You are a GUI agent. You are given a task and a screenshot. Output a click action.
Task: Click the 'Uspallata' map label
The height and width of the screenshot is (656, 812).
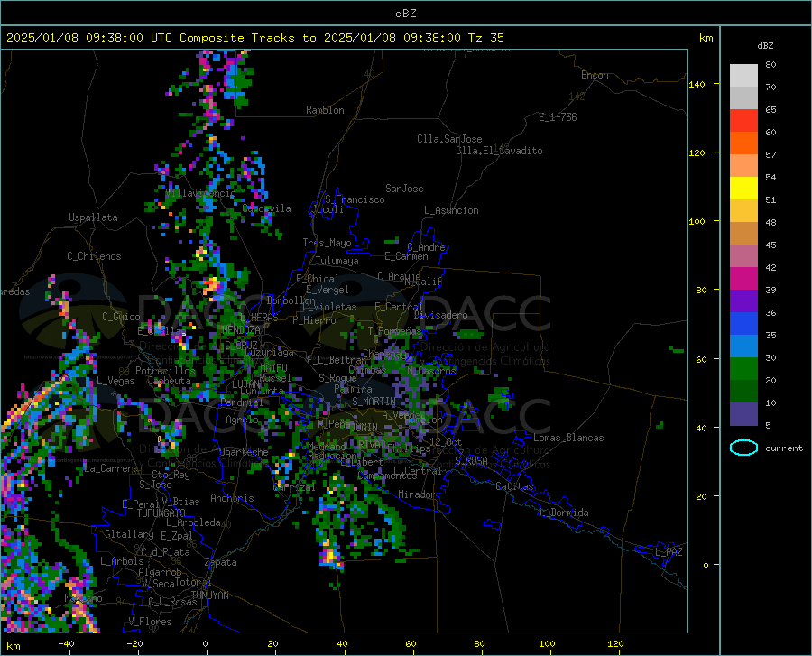click(93, 217)
